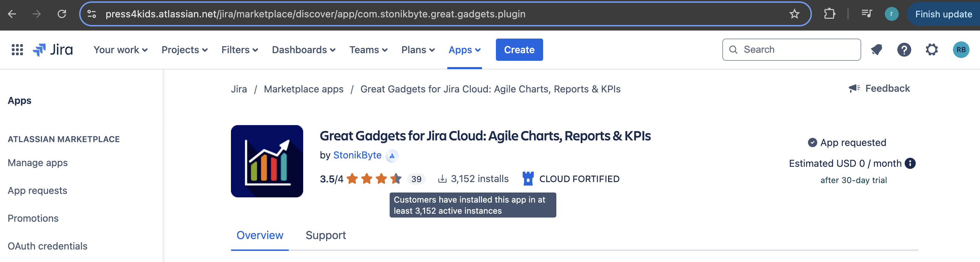Open the Chrome profile avatar

[891, 14]
